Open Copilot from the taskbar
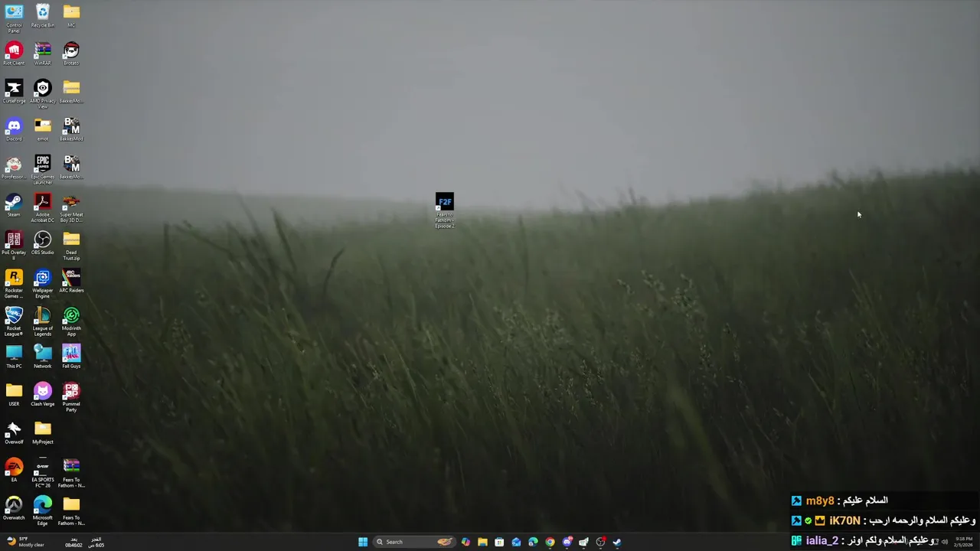This screenshot has width=980, height=551. [465, 542]
